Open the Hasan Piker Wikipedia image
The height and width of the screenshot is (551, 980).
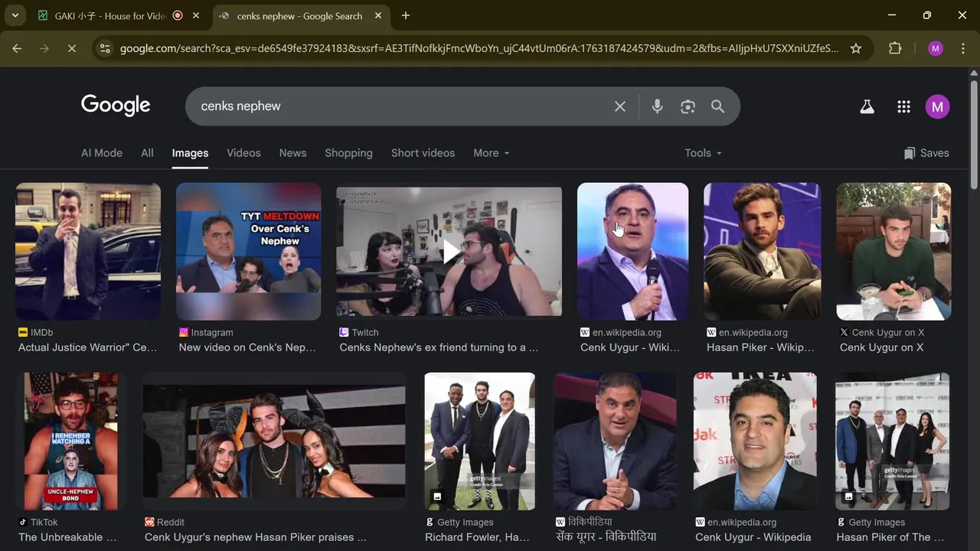point(762,251)
